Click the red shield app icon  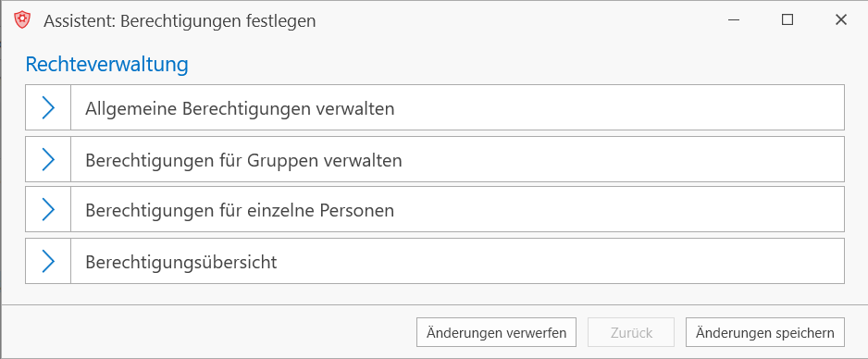pyautogui.click(x=22, y=20)
